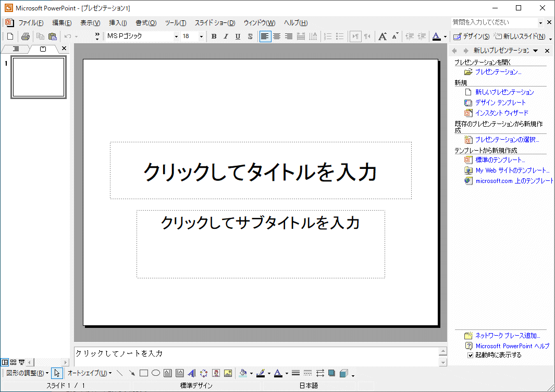
Task: Click the 3-D Style icon
Action: click(x=343, y=373)
